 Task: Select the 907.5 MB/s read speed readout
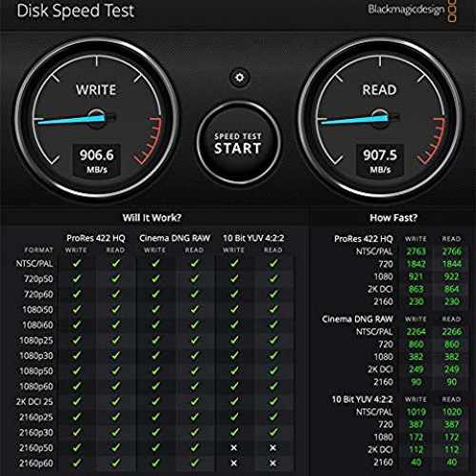click(x=380, y=160)
